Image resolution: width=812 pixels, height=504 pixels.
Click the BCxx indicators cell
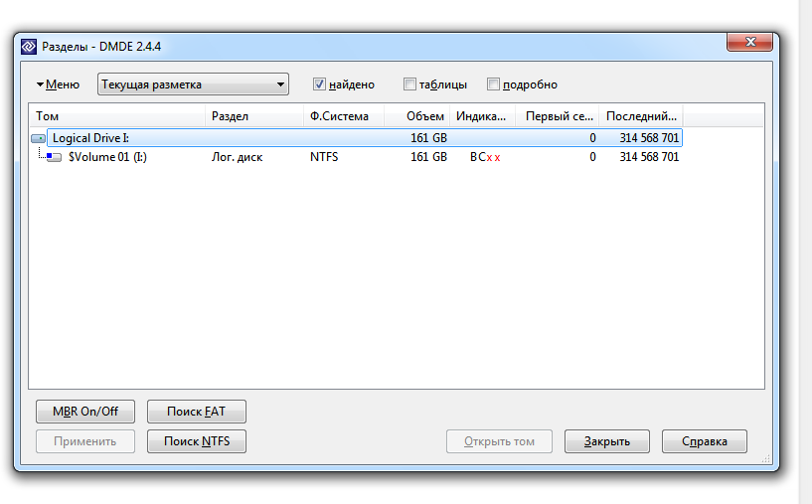tap(485, 157)
